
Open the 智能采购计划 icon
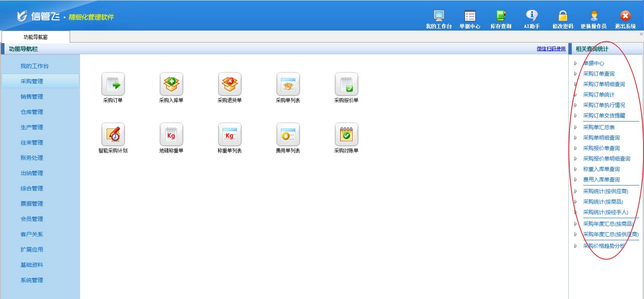pos(113,135)
